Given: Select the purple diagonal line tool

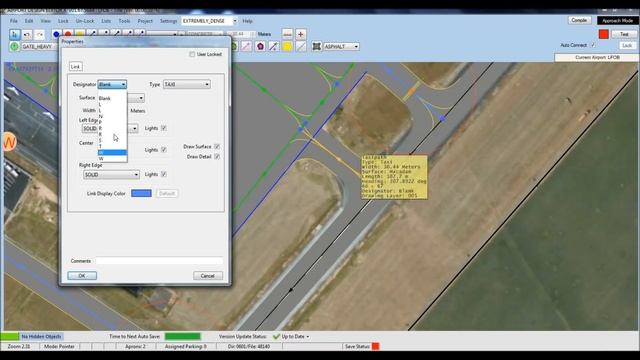Looking at the screenshot, I should (273, 47).
